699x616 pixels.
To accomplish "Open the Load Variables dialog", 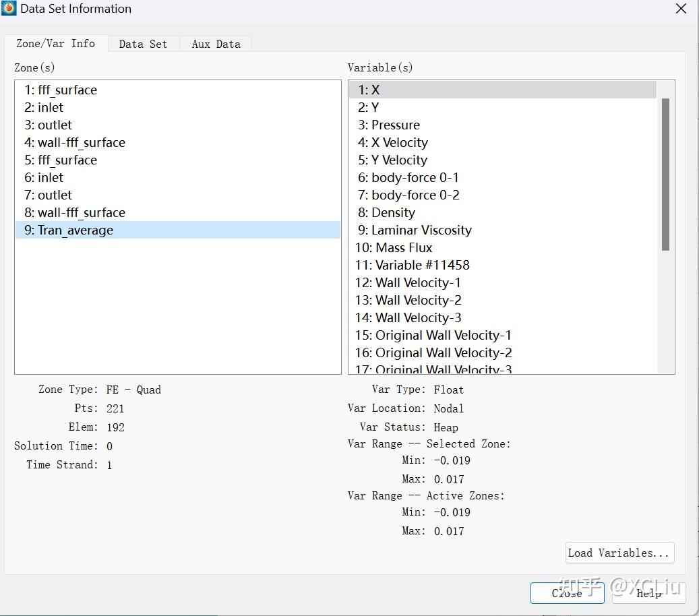I will (619, 553).
